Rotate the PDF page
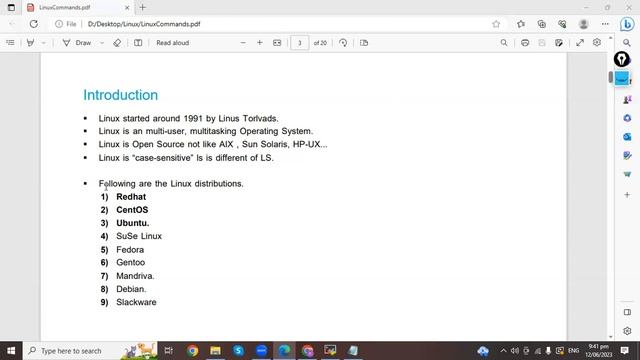This screenshot has width=640, height=360. 343,42
